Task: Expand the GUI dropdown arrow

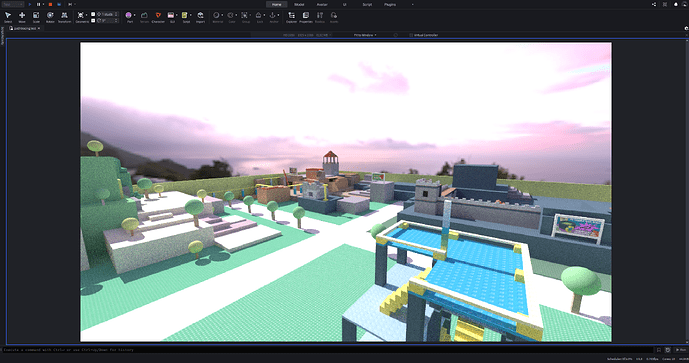Action: point(177,15)
